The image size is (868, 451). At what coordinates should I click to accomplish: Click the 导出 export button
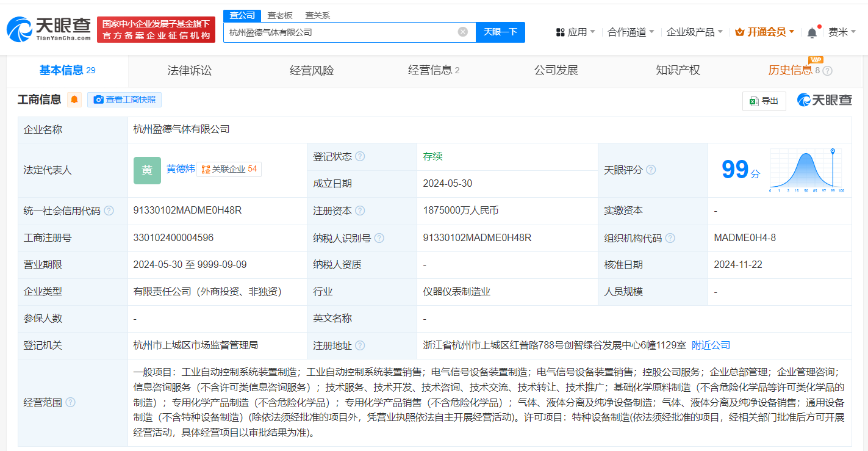(x=764, y=101)
